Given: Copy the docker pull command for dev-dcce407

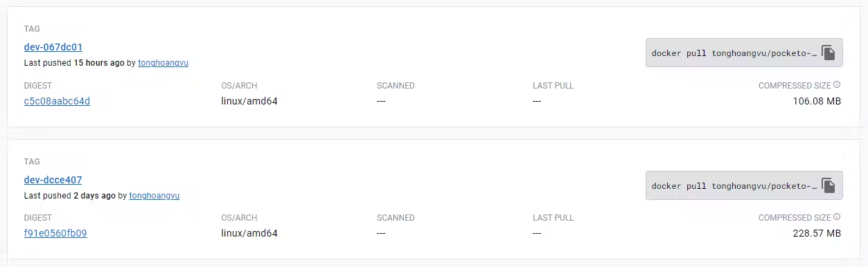Looking at the screenshot, I should click(829, 185).
